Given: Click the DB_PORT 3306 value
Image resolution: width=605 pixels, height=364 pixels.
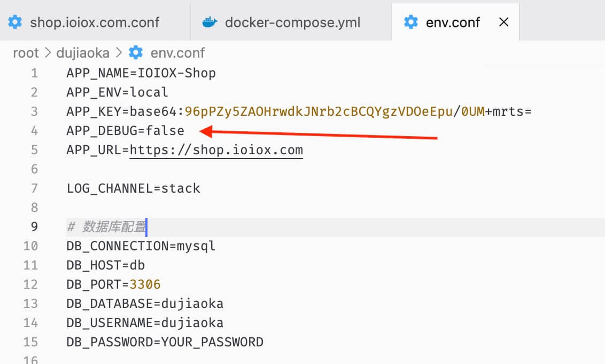Looking at the screenshot, I should tap(145, 284).
